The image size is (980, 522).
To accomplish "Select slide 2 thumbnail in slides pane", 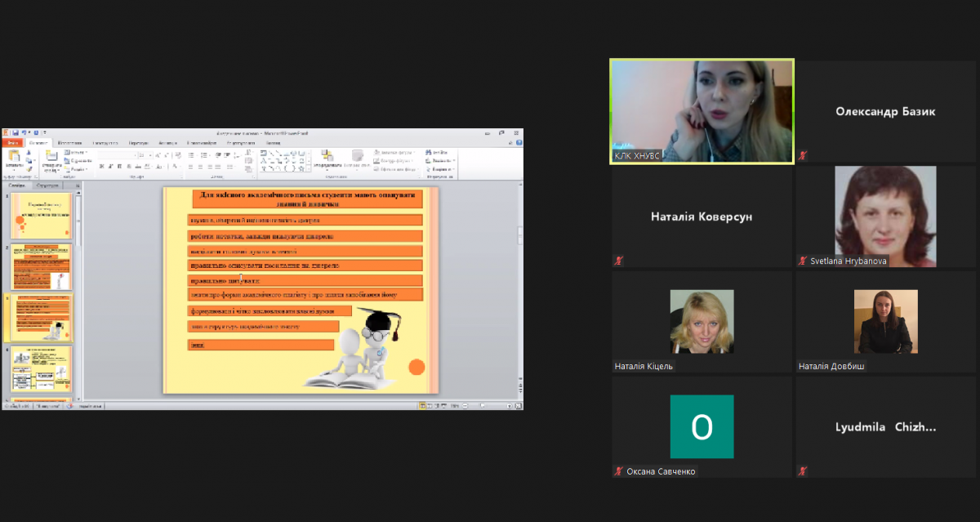I will (41, 266).
